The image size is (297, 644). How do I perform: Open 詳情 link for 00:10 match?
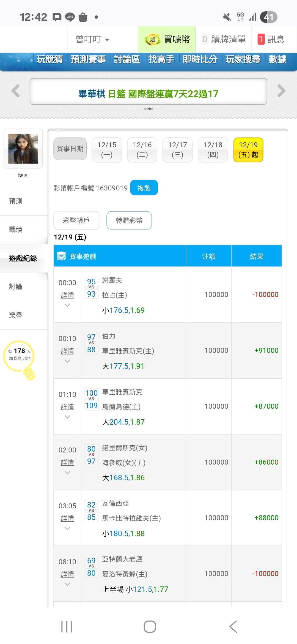67,351
